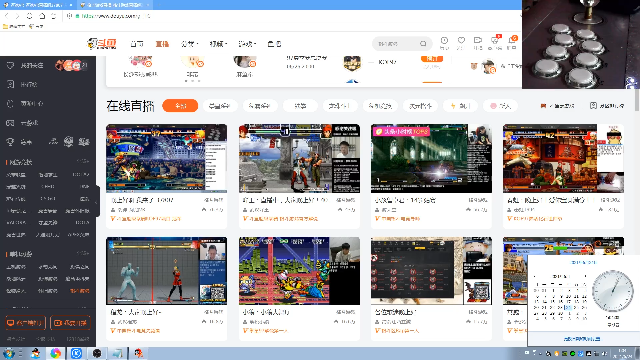Click the trophy icon in the left sidebar
Viewport: 640px width, 360px height.
[x=10, y=142]
